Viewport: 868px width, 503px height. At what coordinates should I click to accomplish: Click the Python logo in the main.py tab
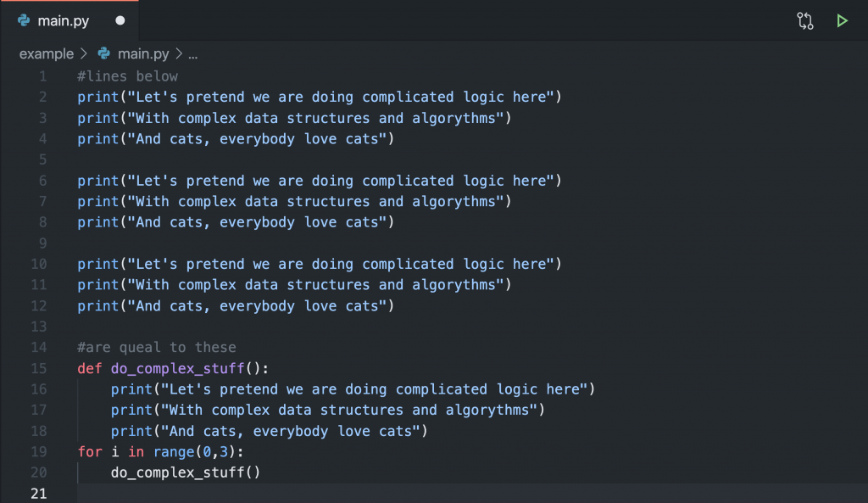point(24,21)
